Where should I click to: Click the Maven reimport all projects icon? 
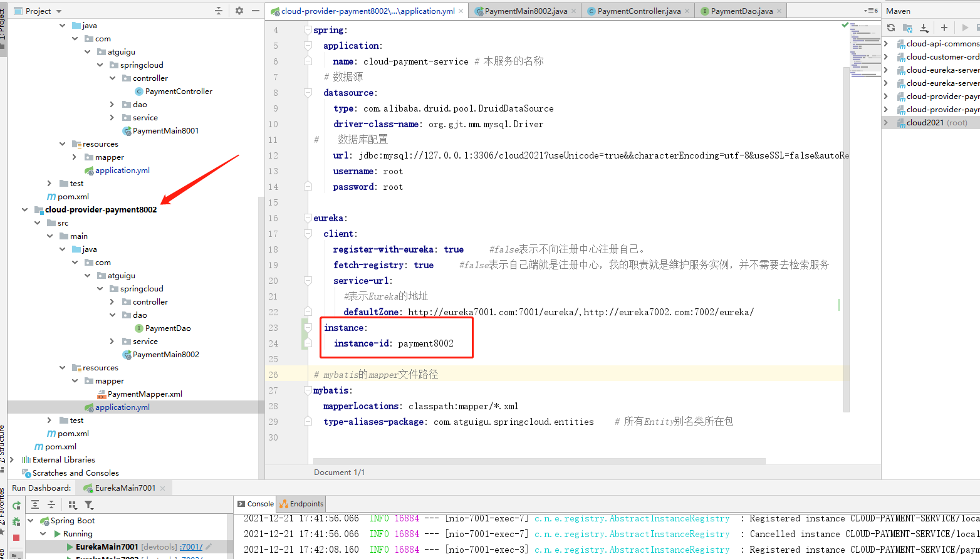[x=891, y=28]
